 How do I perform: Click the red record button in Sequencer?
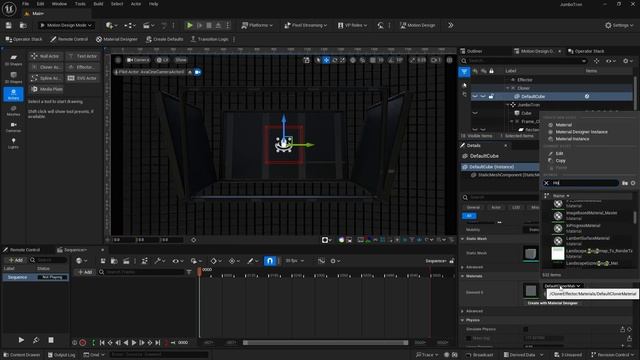[82, 343]
